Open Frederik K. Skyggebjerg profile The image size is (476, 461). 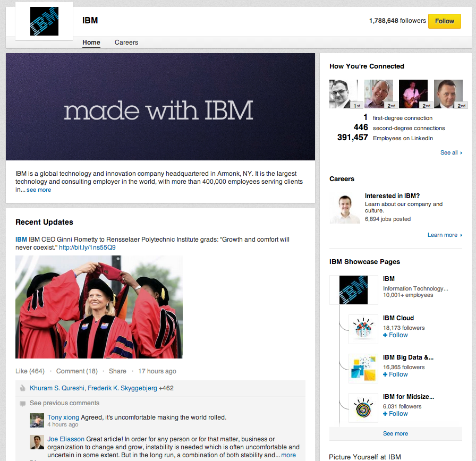122,388
